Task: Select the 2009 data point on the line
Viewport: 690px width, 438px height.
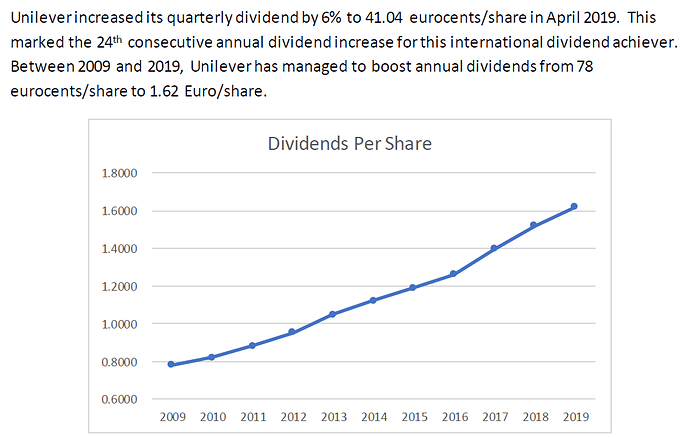Action: (x=171, y=364)
